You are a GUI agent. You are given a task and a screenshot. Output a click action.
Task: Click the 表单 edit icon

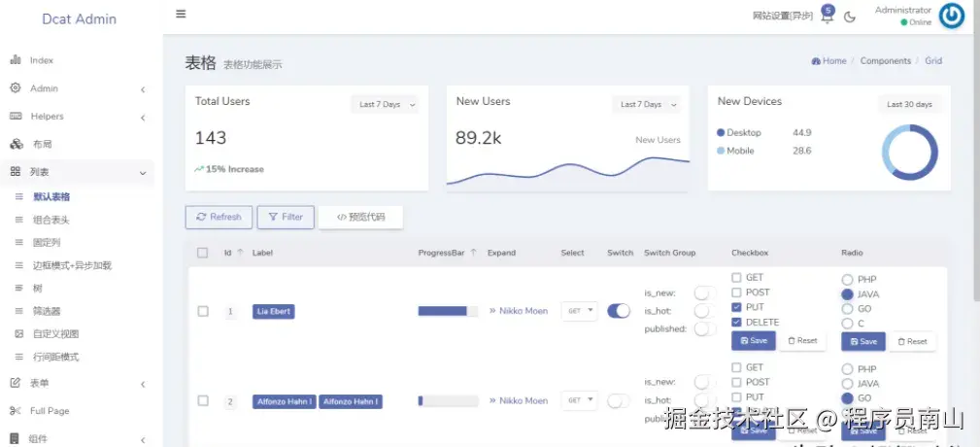[x=16, y=383]
